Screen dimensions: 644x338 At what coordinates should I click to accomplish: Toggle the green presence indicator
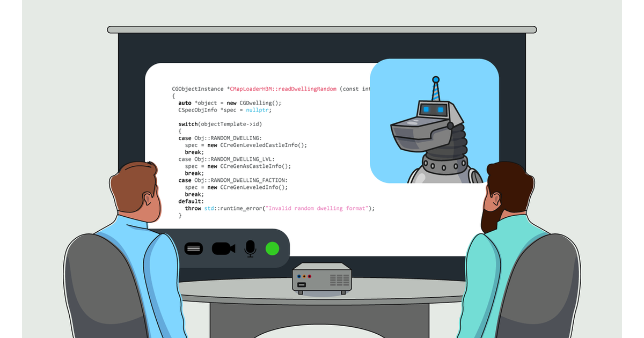pos(273,248)
